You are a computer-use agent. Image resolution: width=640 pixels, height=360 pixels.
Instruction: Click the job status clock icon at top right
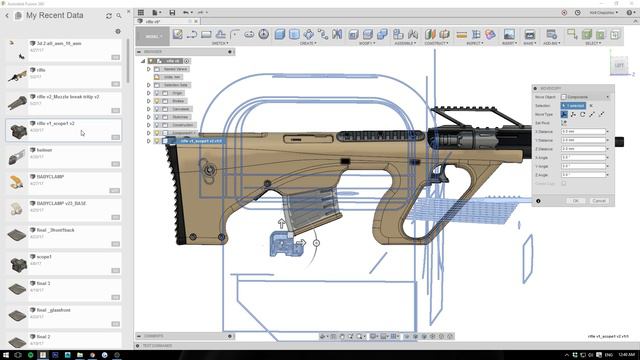[x=578, y=13]
